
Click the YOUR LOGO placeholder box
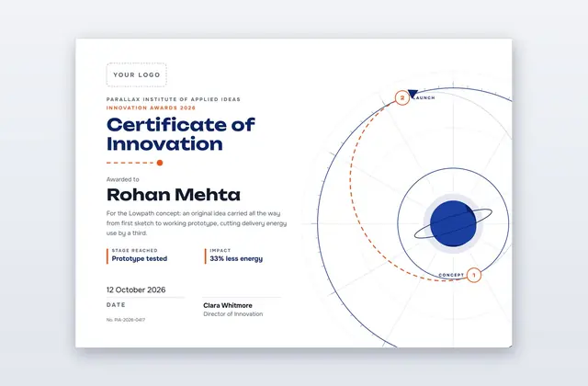137,74
